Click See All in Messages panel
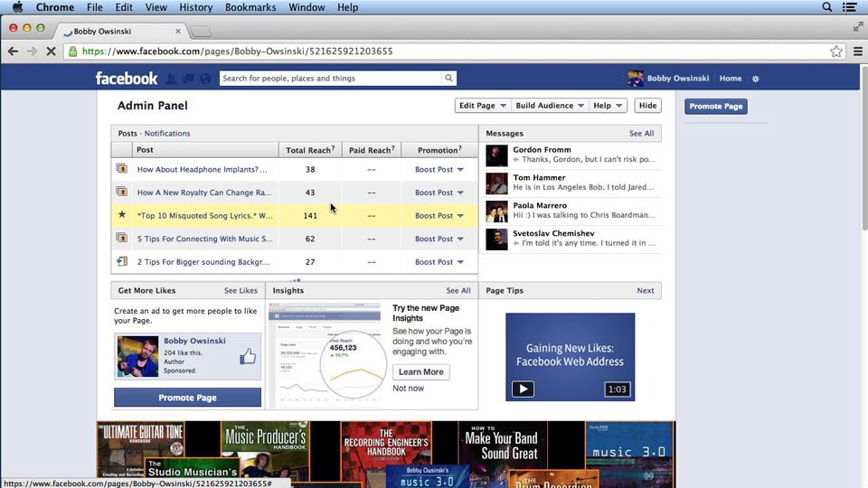 [642, 134]
